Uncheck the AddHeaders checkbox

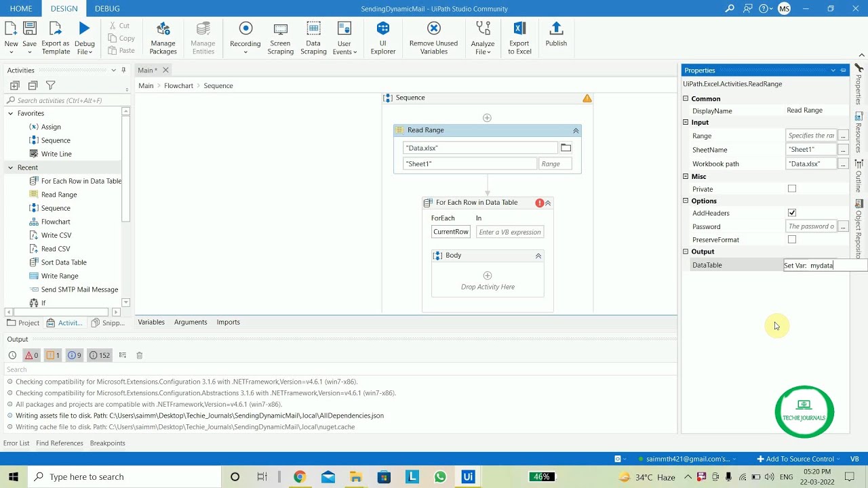point(792,213)
